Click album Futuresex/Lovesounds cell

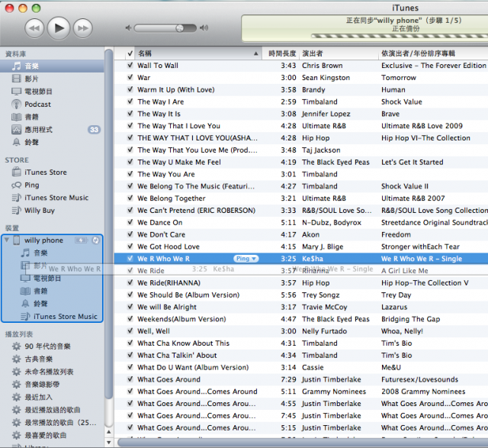click(x=420, y=379)
